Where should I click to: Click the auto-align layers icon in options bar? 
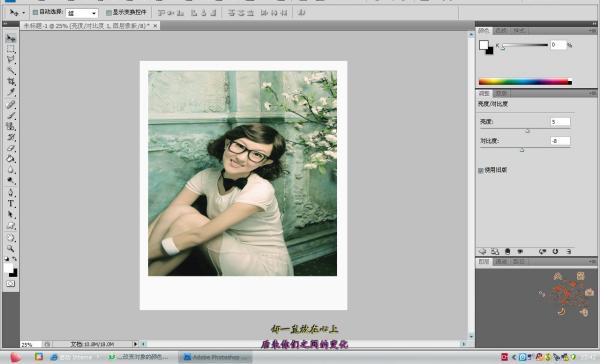pyautogui.click(x=302, y=13)
